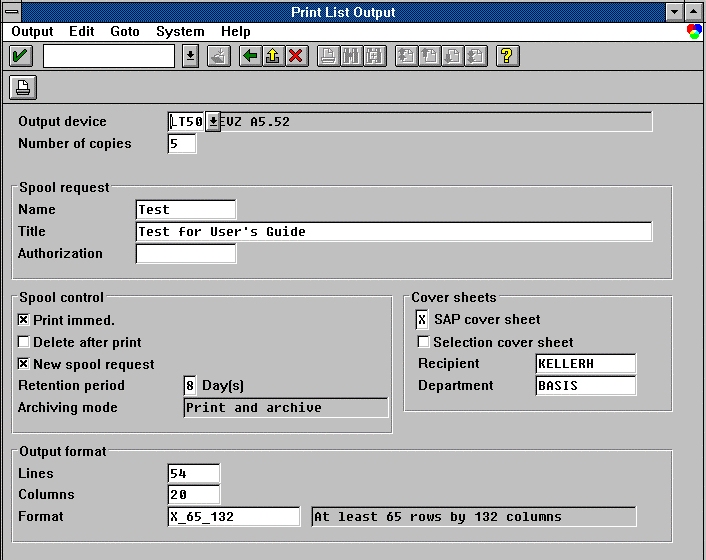Screen dimensions: 706x560
Task: Click the red X Cancel icon
Action: coord(296,56)
